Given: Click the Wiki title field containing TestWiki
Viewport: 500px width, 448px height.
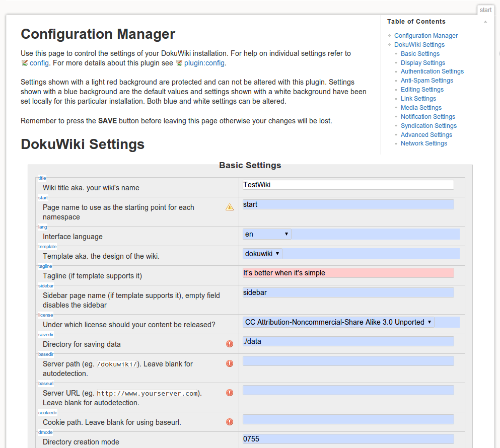Looking at the screenshot, I should [348, 185].
